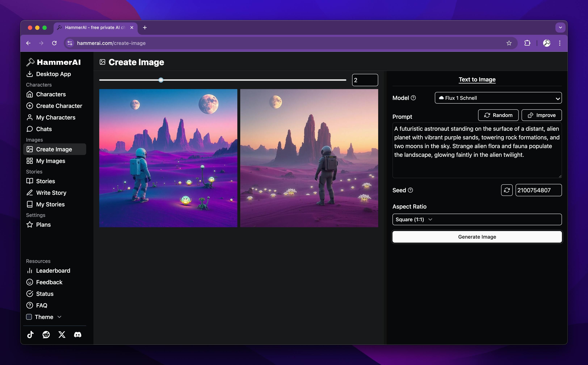
Task: Open My Images in the sidebar
Action: pos(51,161)
